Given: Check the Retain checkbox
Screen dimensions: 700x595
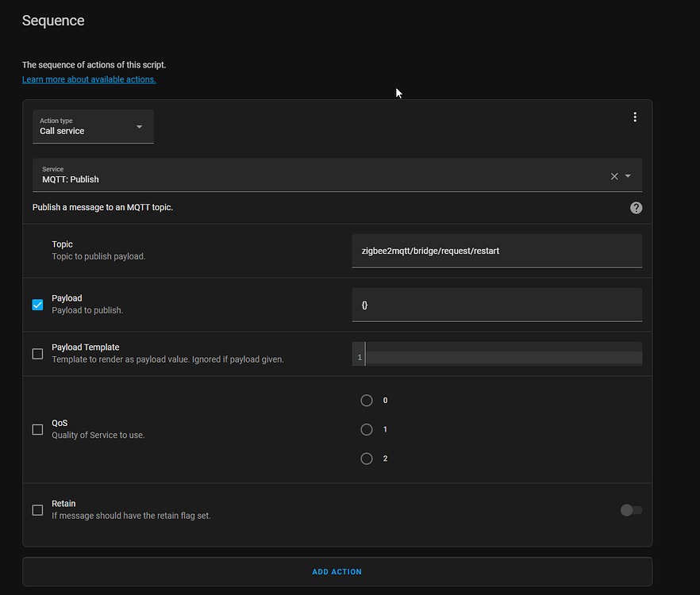Looking at the screenshot, I should tap(37, 510).
